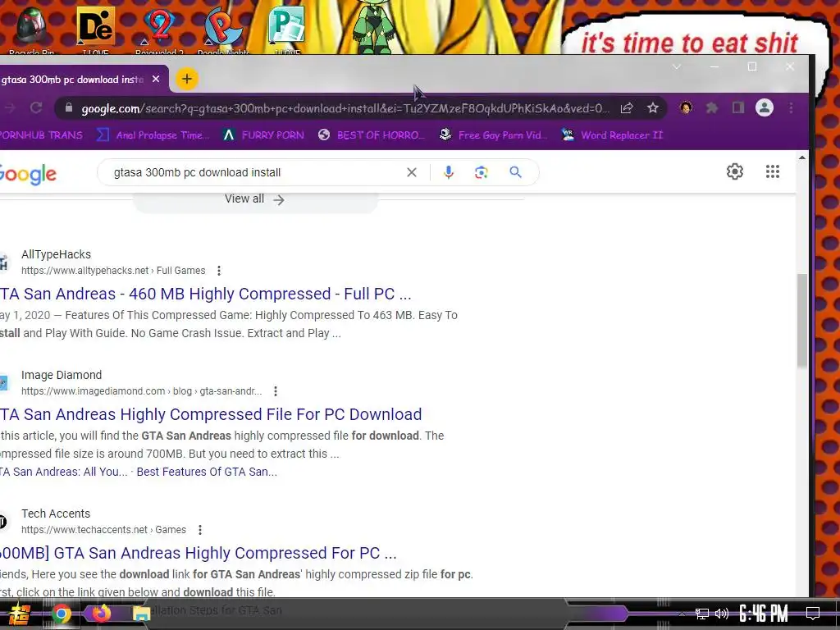Open File Explorer from the taskbar
The image size is (840, 630).
(141, 614)
